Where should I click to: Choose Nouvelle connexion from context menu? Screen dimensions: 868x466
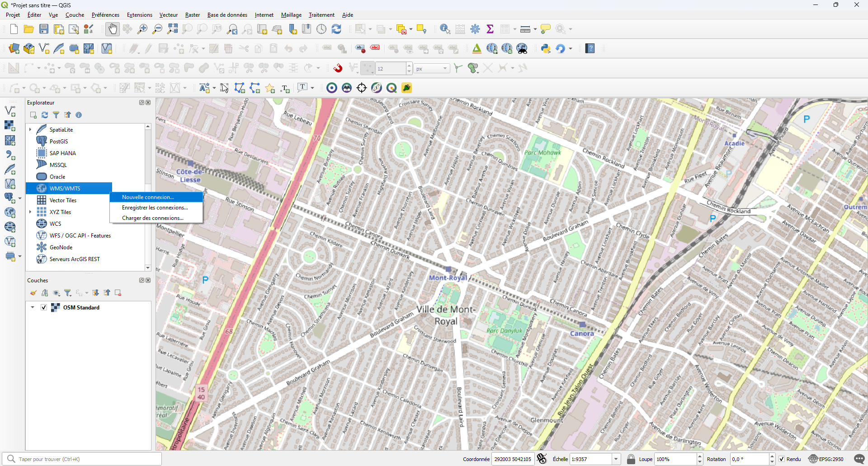coord(148,197)
